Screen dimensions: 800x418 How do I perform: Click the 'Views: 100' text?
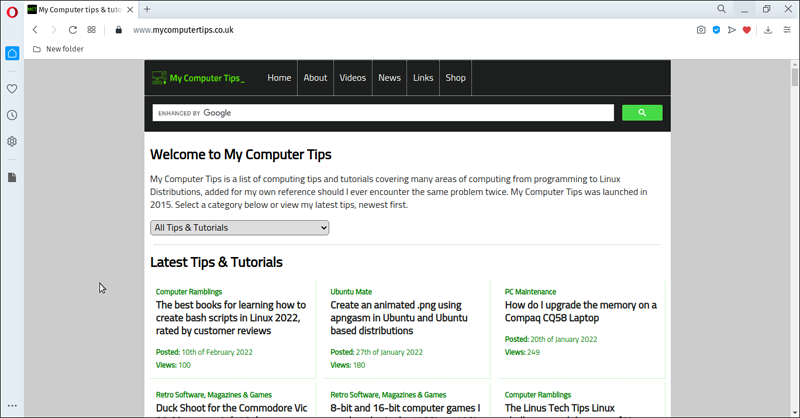173,365
